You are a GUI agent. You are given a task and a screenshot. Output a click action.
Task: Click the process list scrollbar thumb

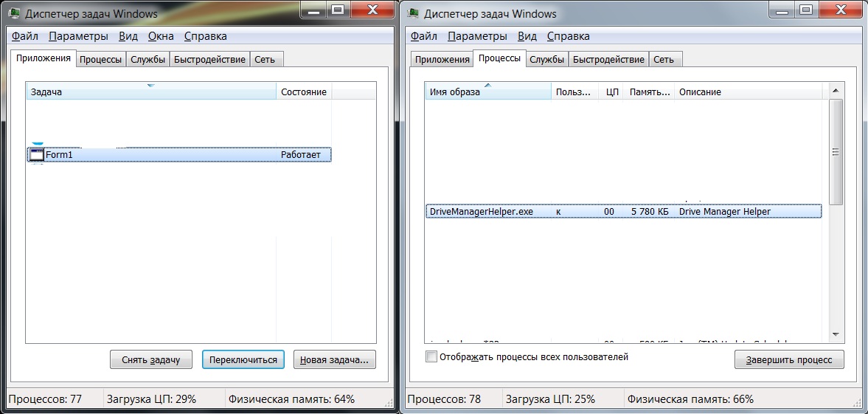[836, 151]
